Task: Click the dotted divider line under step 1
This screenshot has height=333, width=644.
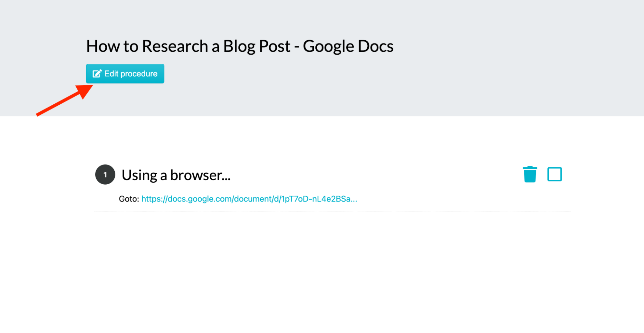Action: [x=332, y=212]
